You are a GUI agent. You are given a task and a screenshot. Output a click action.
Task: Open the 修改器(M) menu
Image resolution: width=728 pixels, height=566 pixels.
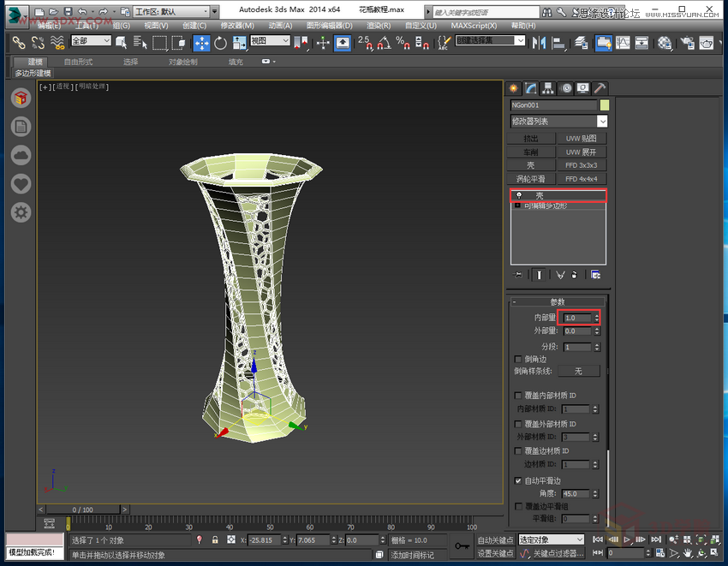tap(237, 26)
